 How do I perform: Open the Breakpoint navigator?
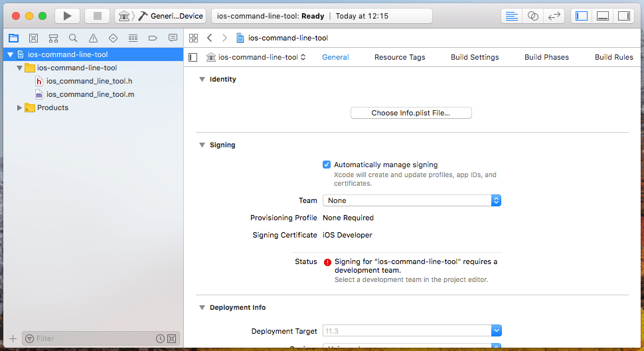tap(153, 38)
